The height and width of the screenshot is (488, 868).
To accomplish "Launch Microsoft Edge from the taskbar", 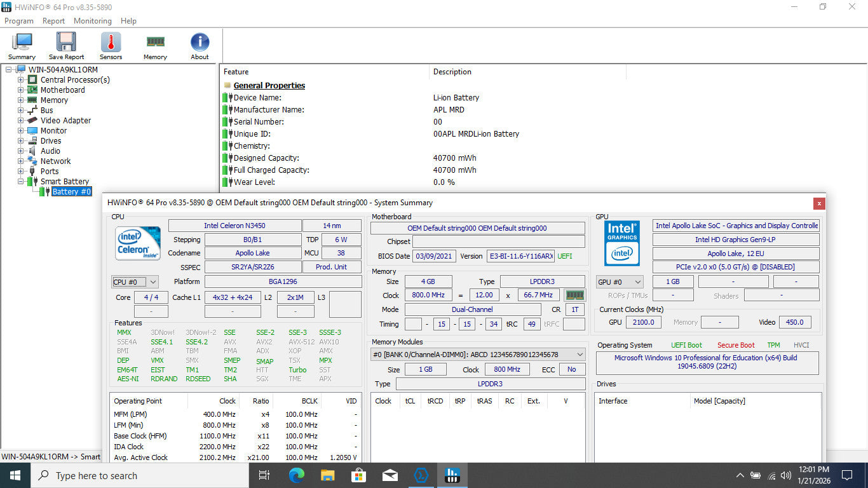I will (297, 475).
